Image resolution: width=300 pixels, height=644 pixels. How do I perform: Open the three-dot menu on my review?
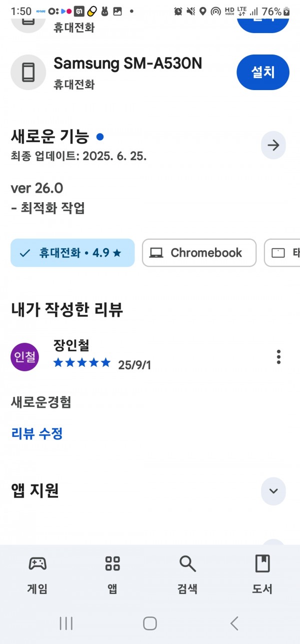[278, 357]
